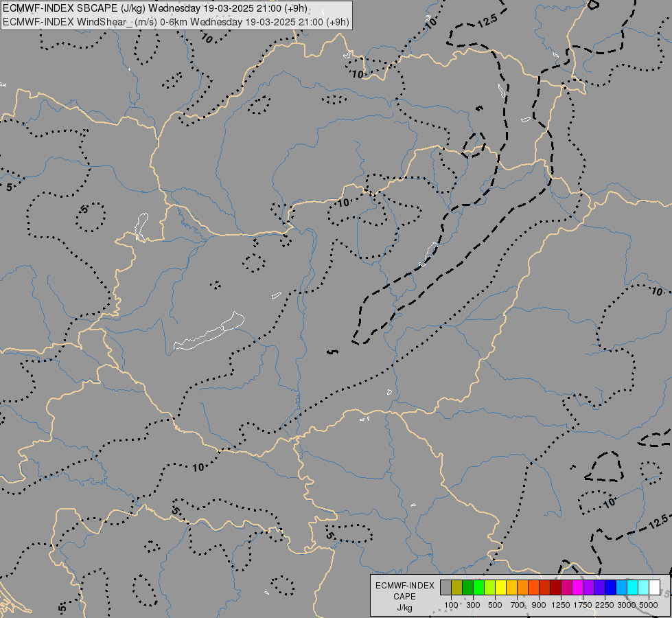Pick the brick red swatch right of 900
Viewport: 672px width, 618px height.
pyautogui.click(x=545, y=587)
